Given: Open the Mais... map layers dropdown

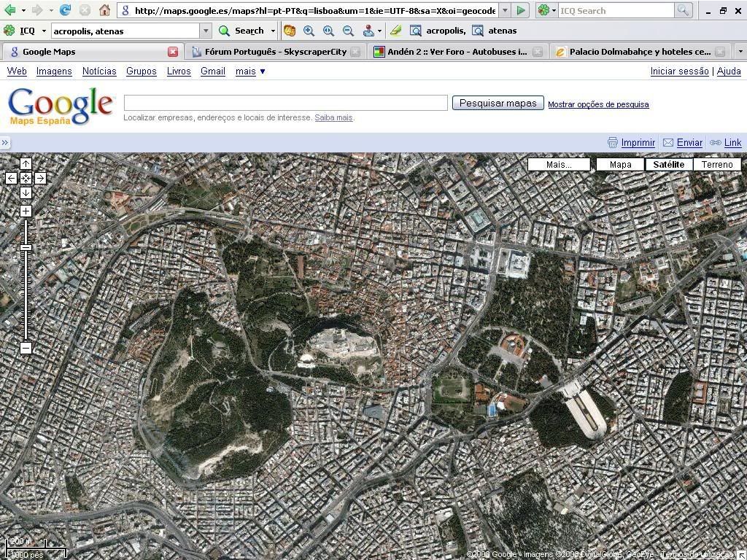Looking at the screenshot, I should 559,164.
